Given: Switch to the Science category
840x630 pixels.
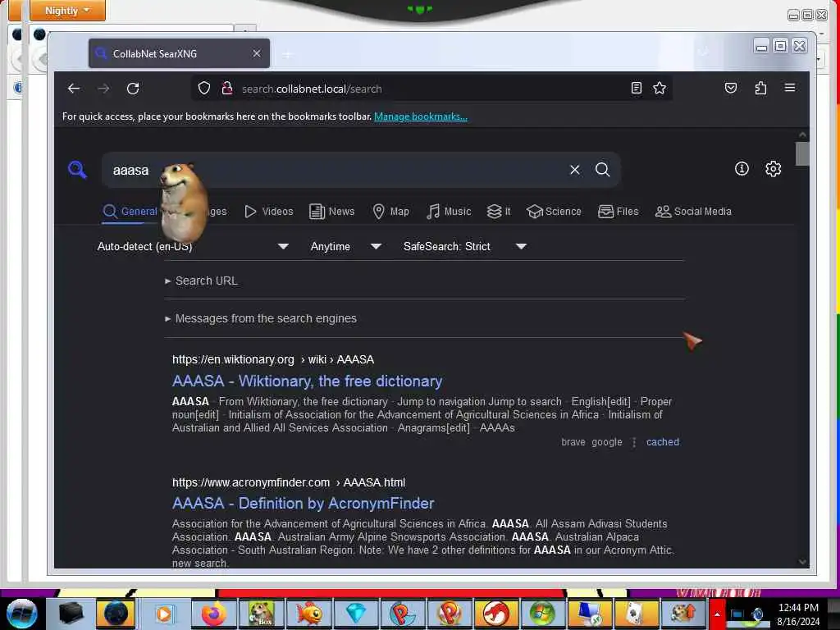Looking at the screenshot, I should click(554, 212).
